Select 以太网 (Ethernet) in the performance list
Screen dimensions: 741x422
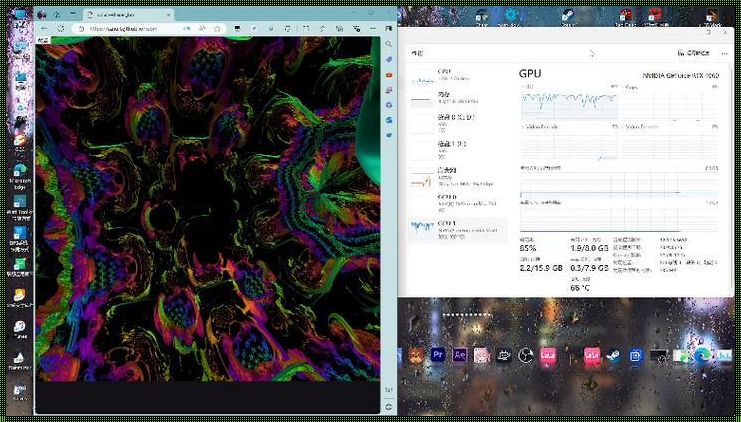[457, 177]
